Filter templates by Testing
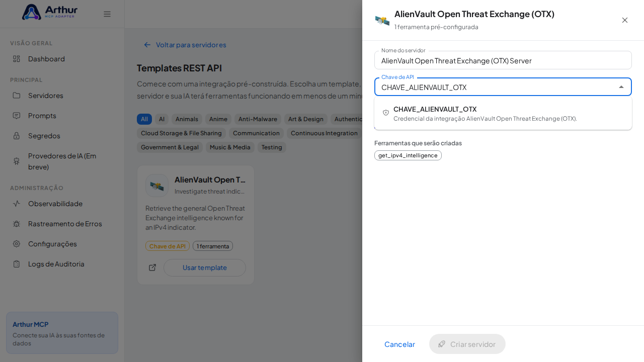The height and width of the screenshot is (362, 644). (272, 147)
